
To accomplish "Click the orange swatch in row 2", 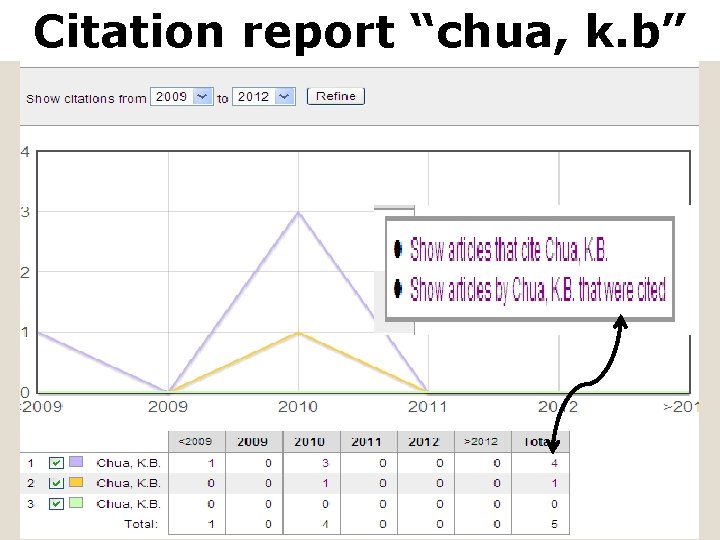I will pos(76,482).
